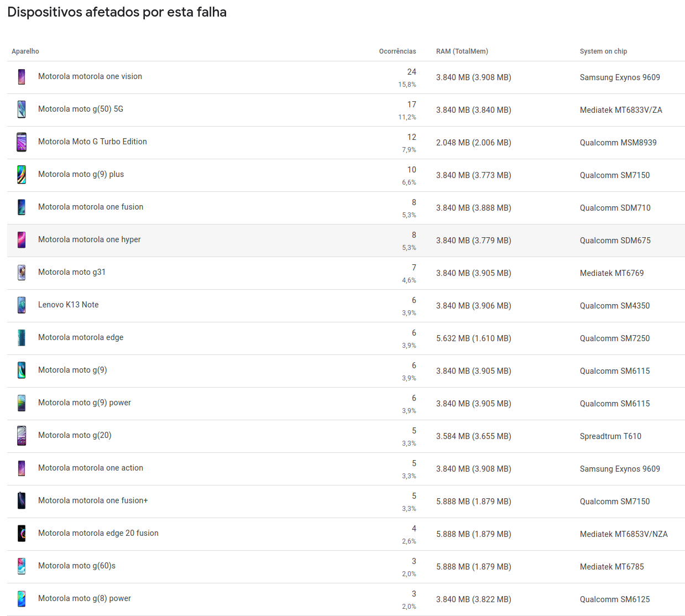
Task: Click the Motorola one vision device thumbnail
Action: tap(21, 77)
